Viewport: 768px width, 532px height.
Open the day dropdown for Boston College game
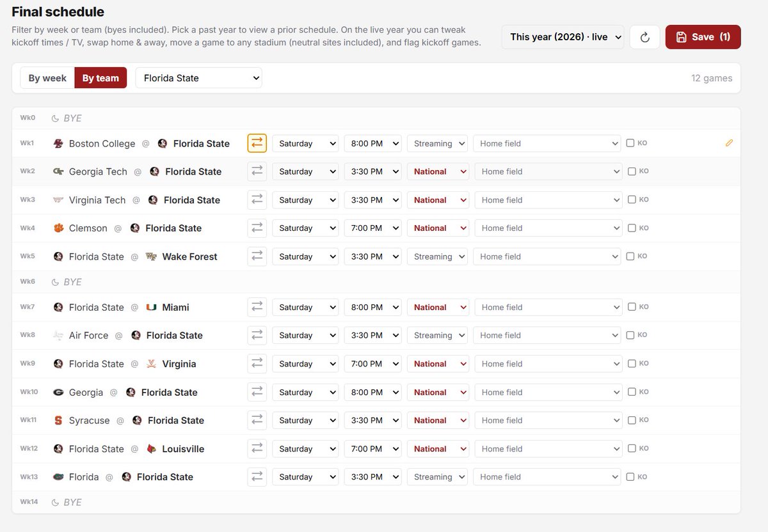coord(305,143)
